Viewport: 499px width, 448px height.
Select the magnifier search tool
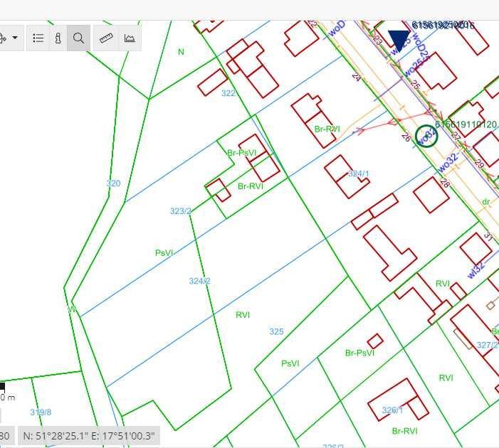[78, 38]
